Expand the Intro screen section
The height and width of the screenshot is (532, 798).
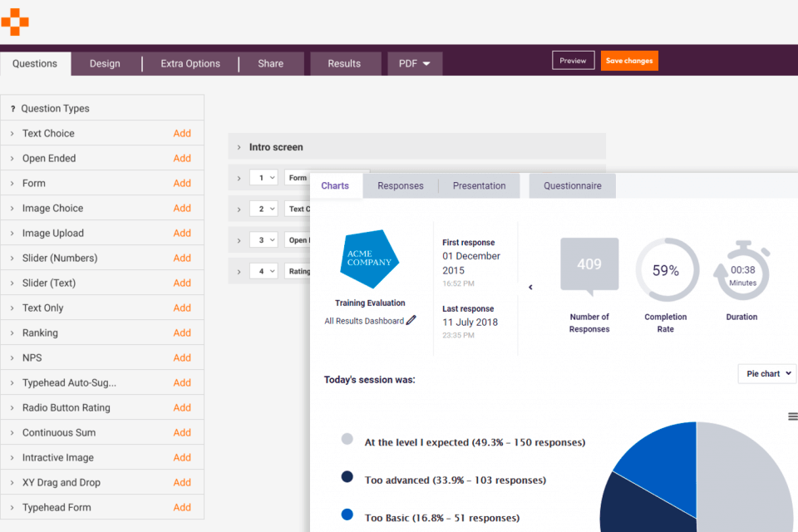239,147
